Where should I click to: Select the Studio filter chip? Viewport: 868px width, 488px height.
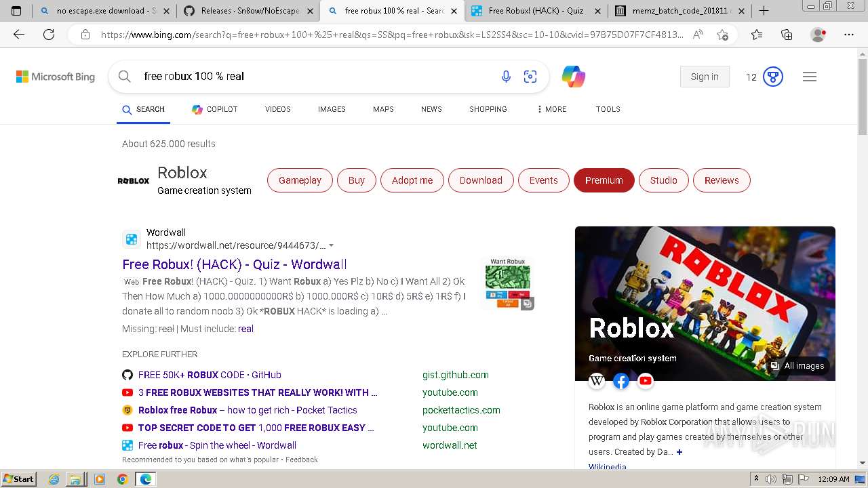[x=664, y=180]
